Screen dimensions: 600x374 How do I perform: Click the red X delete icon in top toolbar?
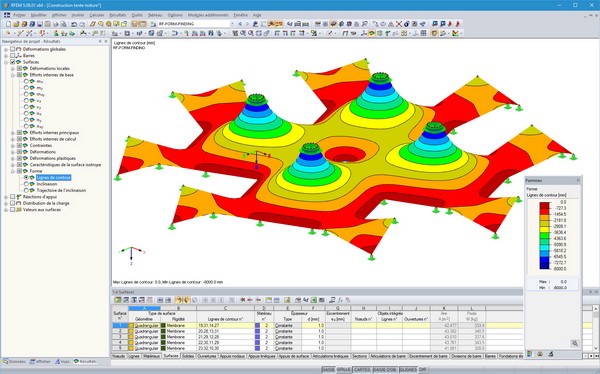point(399,24)
